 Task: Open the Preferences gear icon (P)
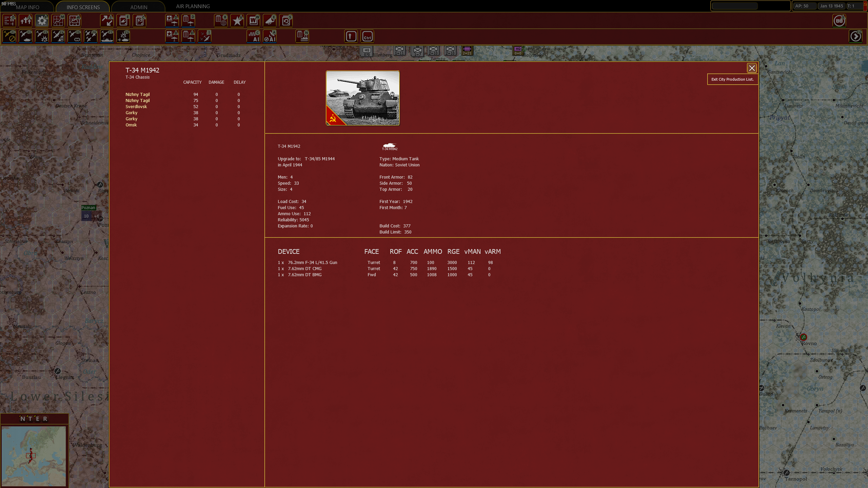(x=42, y=21)
